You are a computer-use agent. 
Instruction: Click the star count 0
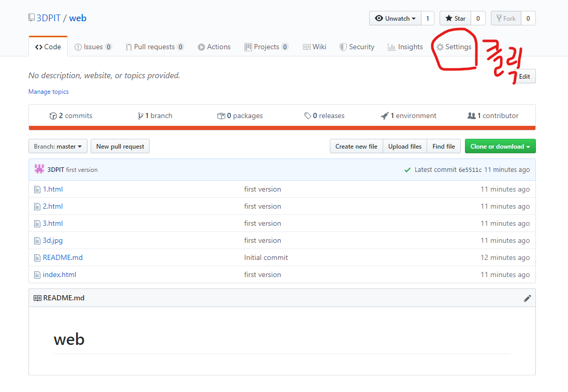(x=478, y=18)
